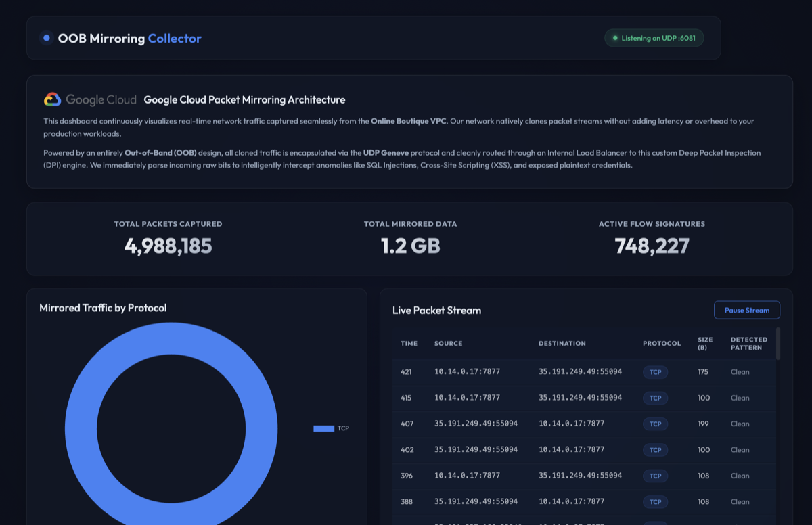Click the TCP badge on the last visible packet row
This screenshot has height=525, width=812.
[x=655, y=501]
